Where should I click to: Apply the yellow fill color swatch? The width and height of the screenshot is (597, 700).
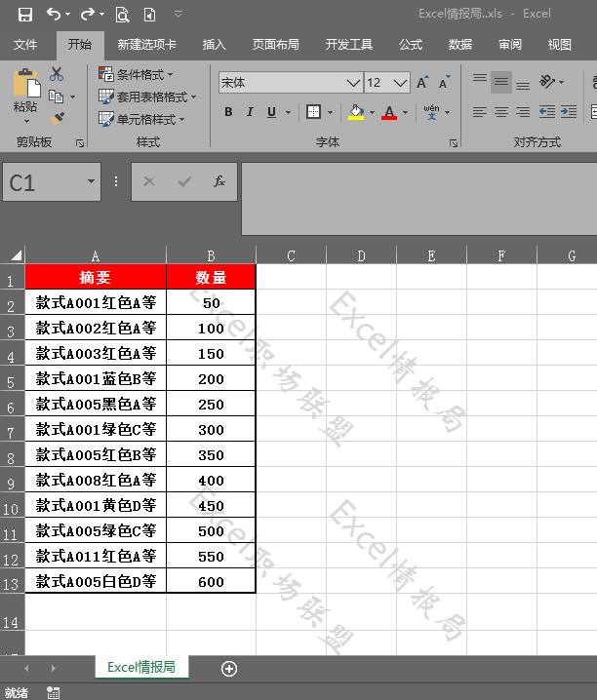(x=356, y=111)
